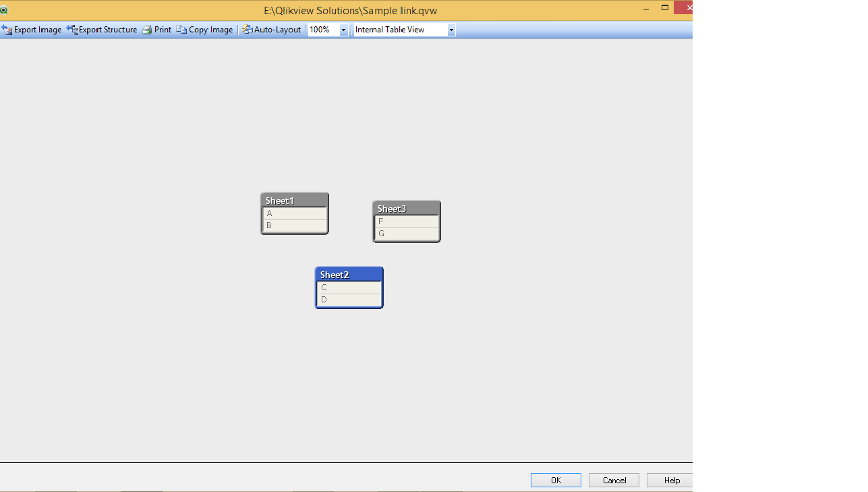The image size is (868, 492).
Task: Select the Sheet2 table header
Action: coord(349,275)
